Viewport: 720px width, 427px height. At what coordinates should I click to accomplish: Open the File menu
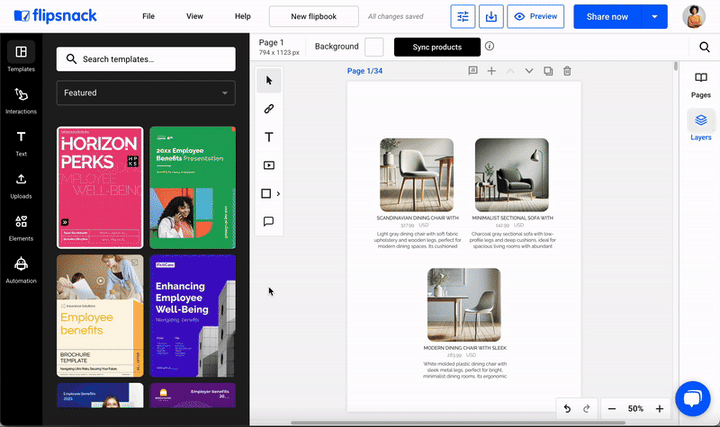pyautogui.click(x=148, y=17)
